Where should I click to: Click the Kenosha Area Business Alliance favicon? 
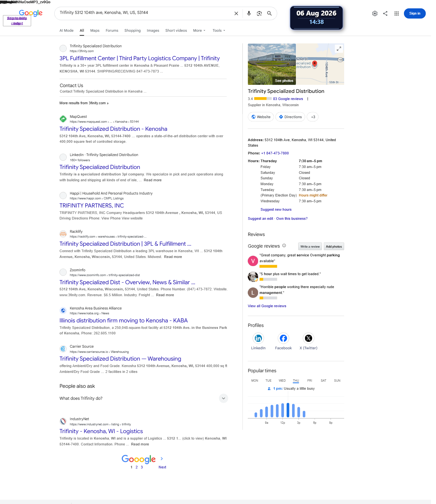tap(63, 311)
